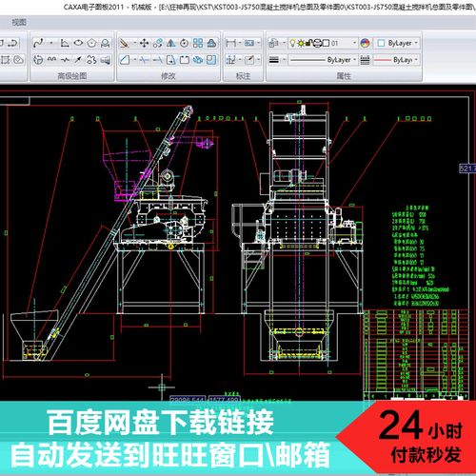Viewport: 476px width, 476px height.
Task: Click the white layer 01 color box
Action: point(326,43)
